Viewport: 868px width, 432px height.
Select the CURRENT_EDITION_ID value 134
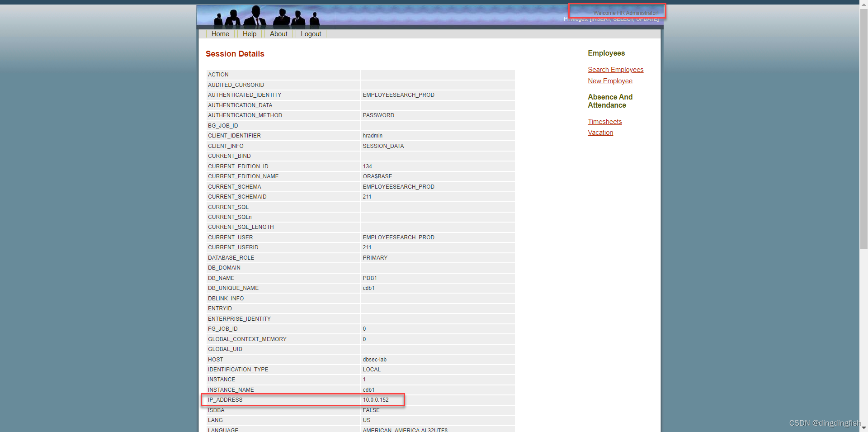click(x=367, y=166)
